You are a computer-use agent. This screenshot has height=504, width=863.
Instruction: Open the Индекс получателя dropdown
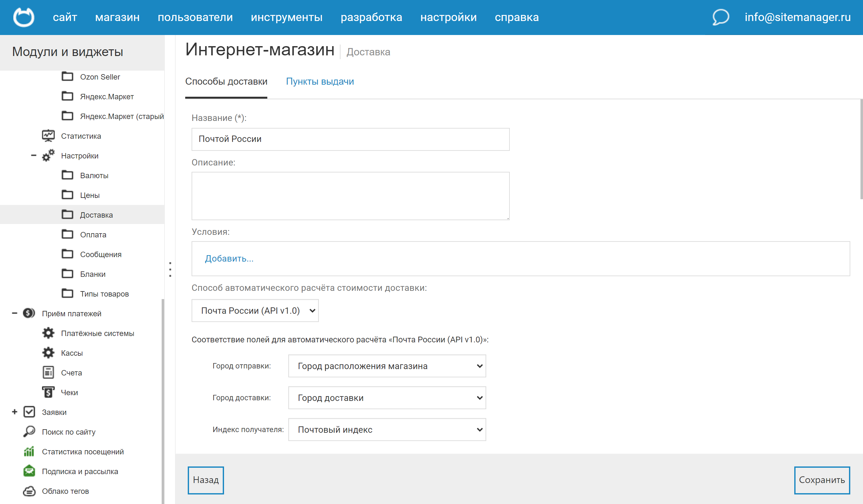click(x=387, y=429)
